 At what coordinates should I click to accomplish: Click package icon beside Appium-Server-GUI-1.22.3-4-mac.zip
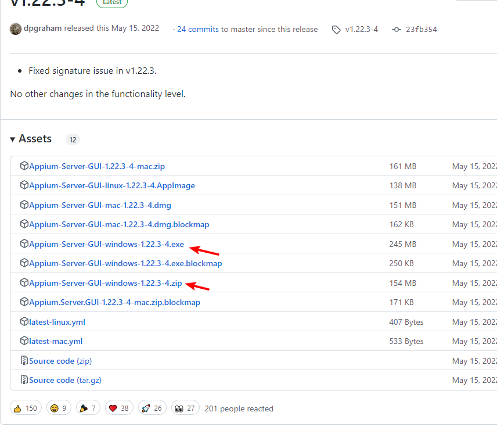(24, 166)
